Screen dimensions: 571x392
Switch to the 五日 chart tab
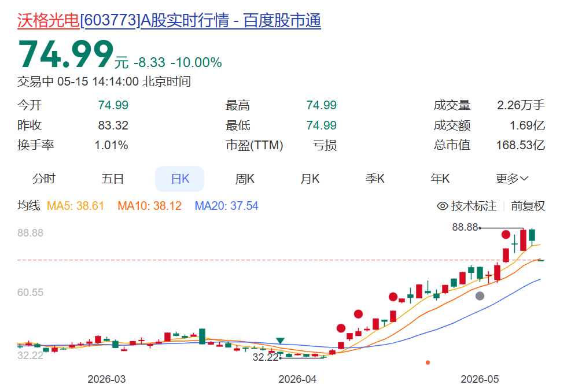tap(113, 179)
